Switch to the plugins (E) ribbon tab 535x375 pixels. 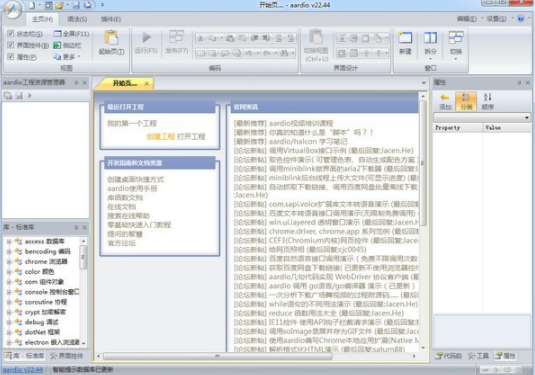pos(111,19)
